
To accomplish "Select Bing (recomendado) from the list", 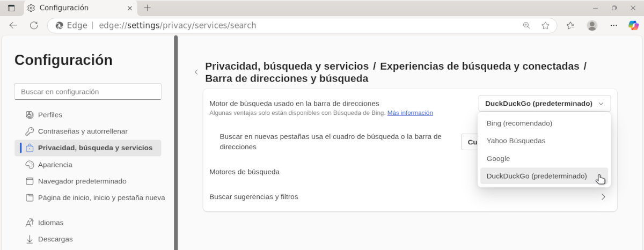I will coord(519,123).
